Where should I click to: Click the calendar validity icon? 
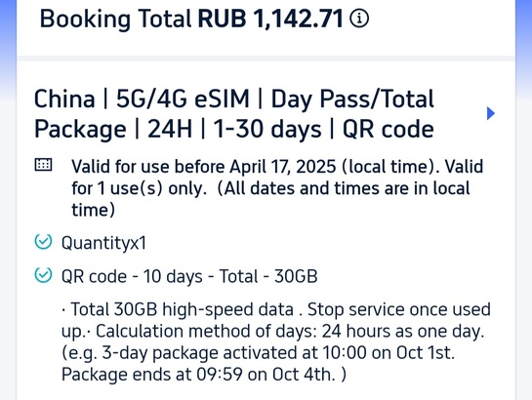tap(43, 165)
